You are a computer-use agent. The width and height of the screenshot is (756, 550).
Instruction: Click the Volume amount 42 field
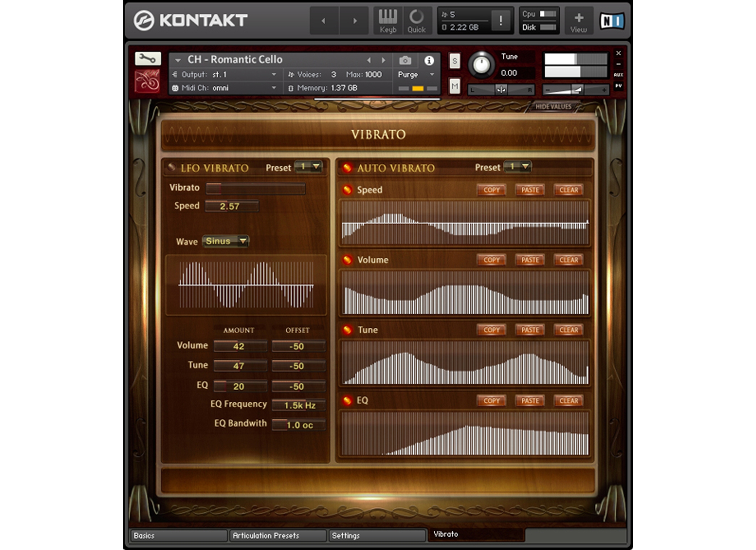pyautogui.click(x=240, y=346)
